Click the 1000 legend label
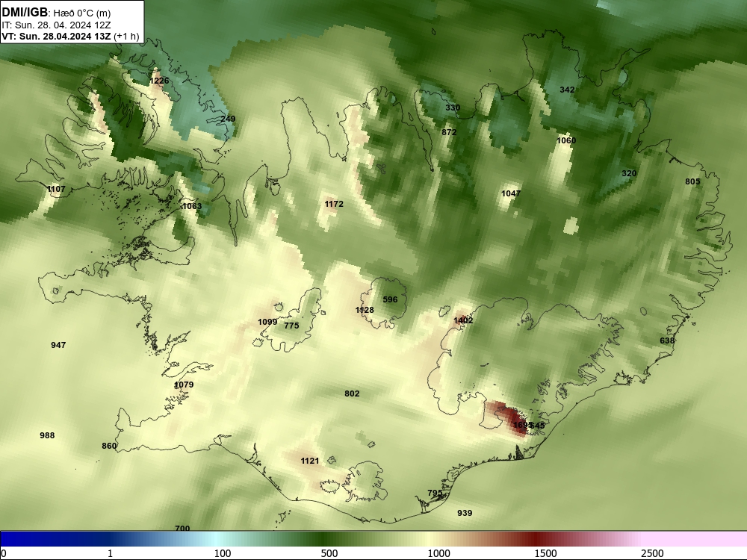 [438, 553]
